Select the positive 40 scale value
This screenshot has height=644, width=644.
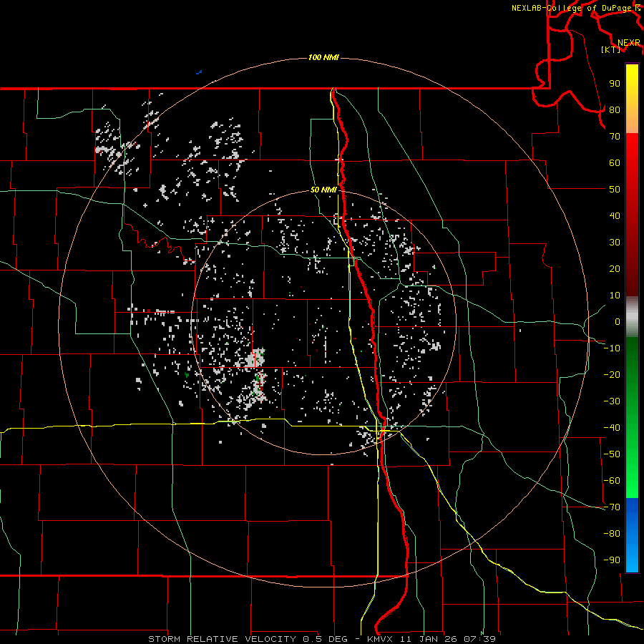coord(615,215)
